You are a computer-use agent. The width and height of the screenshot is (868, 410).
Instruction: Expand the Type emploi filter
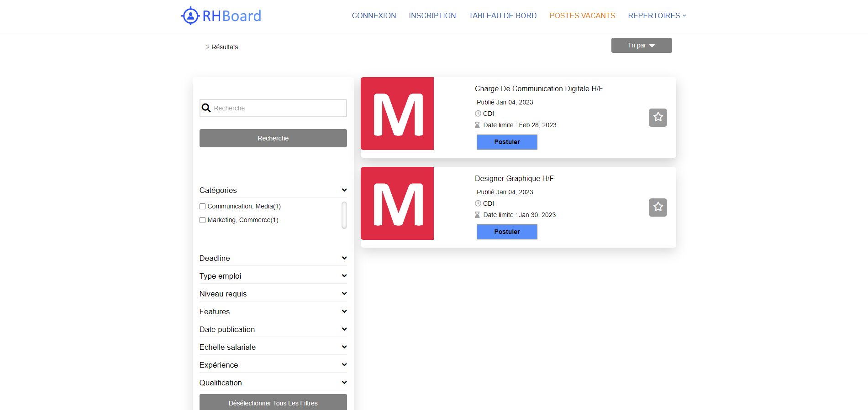pyautogui.click(x=344, y=276)
